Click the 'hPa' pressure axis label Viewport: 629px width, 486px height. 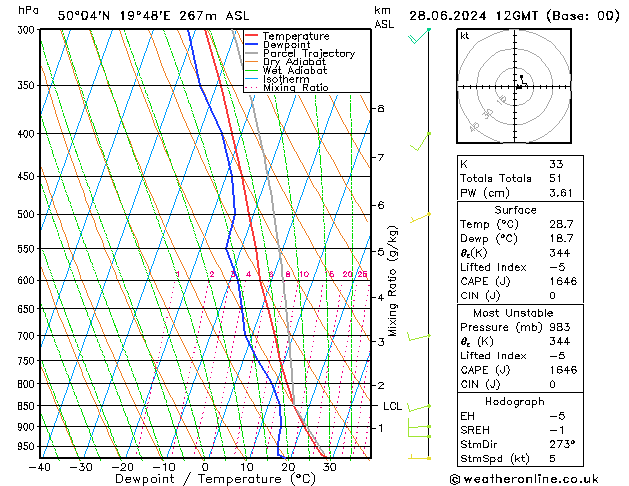(x=28, y=10)
